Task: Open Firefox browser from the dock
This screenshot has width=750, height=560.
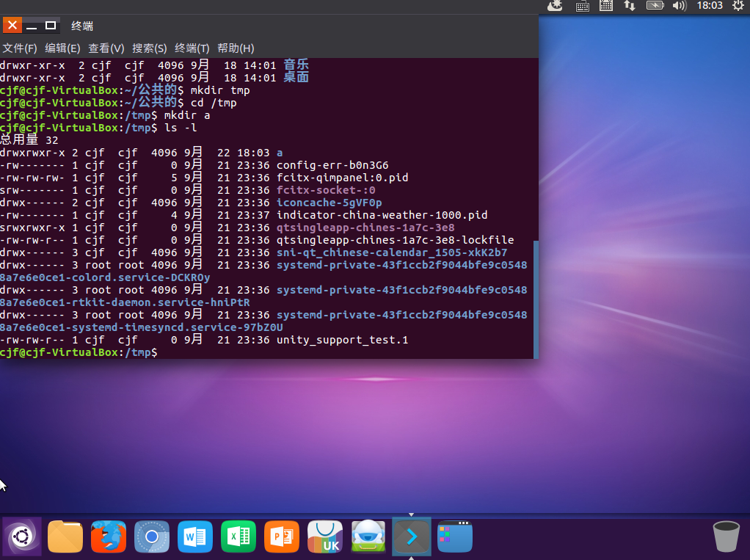Action: (109, 537)
